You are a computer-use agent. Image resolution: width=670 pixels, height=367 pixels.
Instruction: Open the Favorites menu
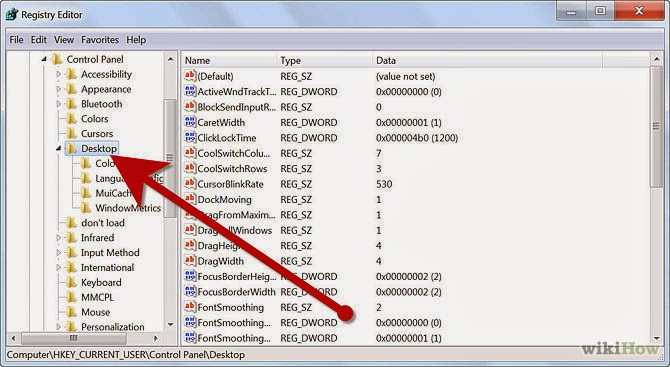[100, 40]
